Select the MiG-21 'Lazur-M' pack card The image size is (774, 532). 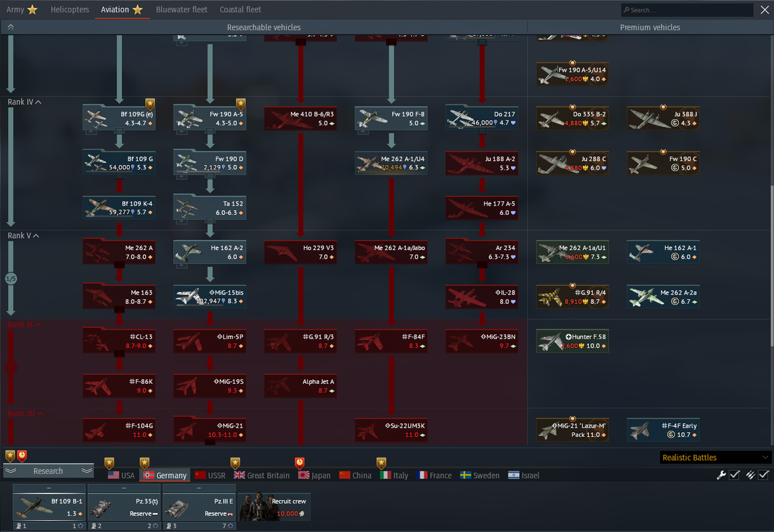tap(572, 430)
